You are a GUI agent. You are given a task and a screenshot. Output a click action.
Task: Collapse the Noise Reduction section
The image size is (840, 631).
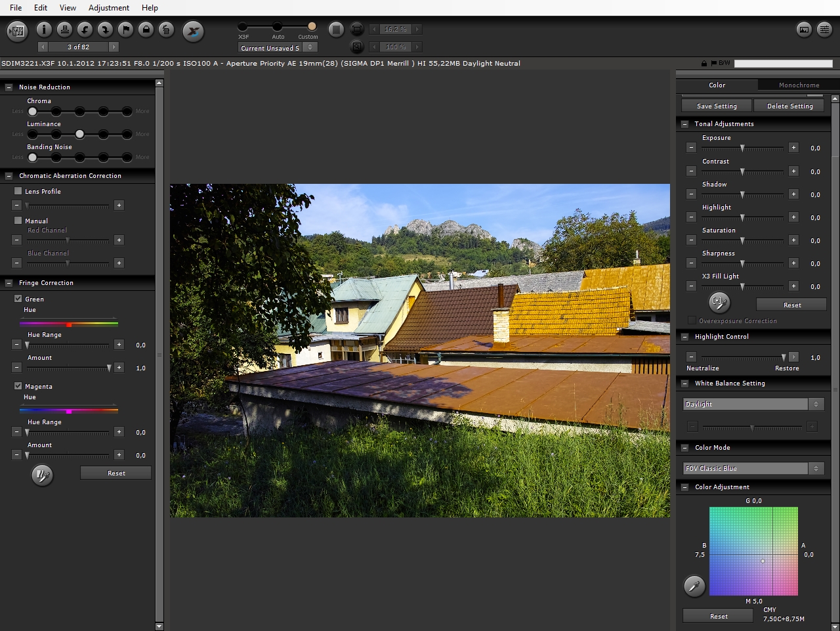(x=9, y=87)
